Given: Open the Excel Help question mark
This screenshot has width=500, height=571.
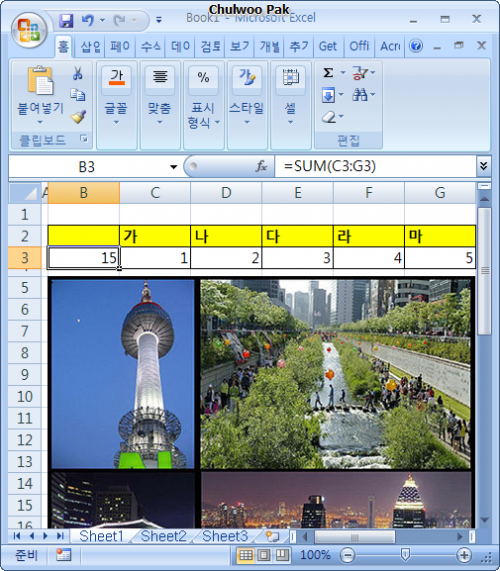Looking at the screenshot, I should click(x=416, y=46).
